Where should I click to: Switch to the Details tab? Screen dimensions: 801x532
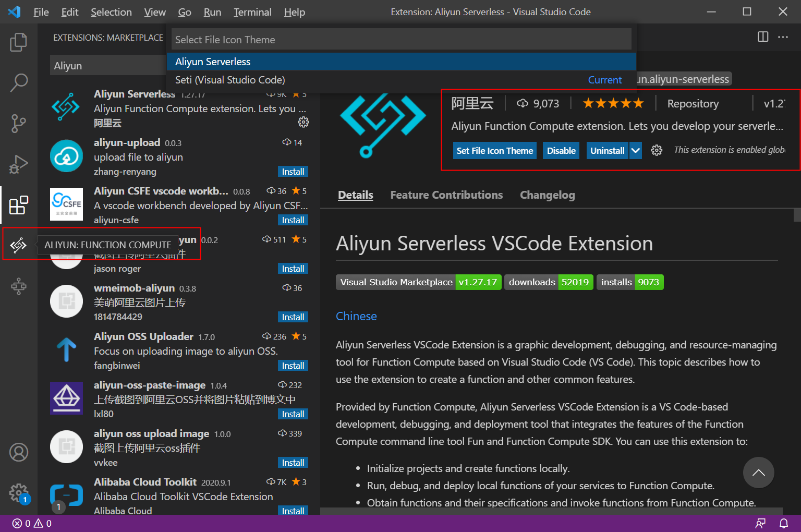(x=356, y=195)
